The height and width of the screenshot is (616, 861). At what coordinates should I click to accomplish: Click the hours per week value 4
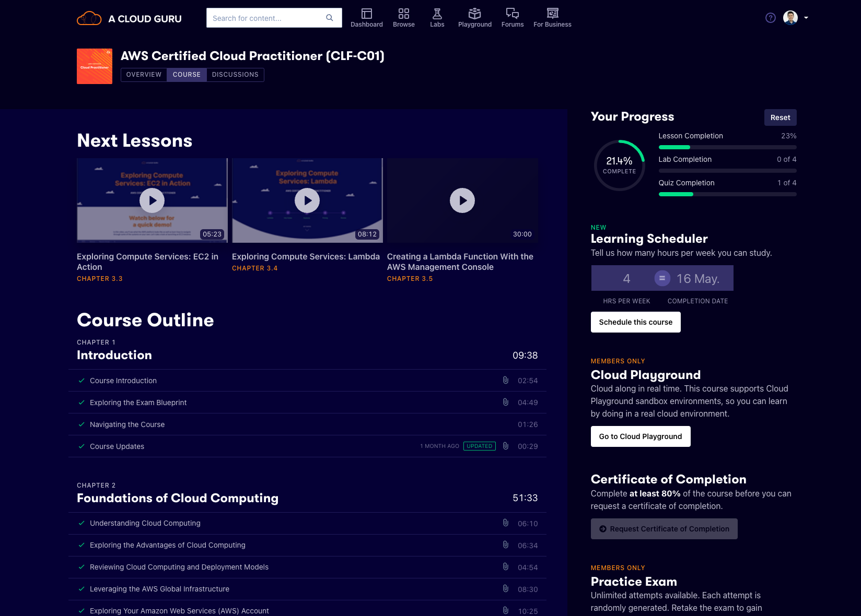[626, 278]
